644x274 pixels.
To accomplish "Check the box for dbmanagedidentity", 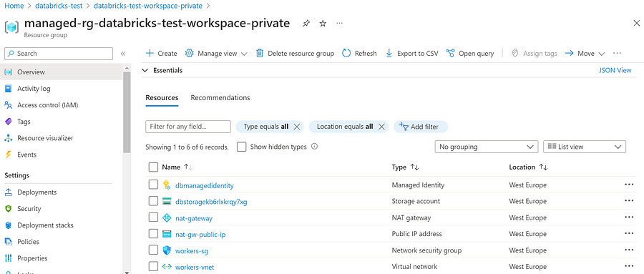I will pos(153,185).
